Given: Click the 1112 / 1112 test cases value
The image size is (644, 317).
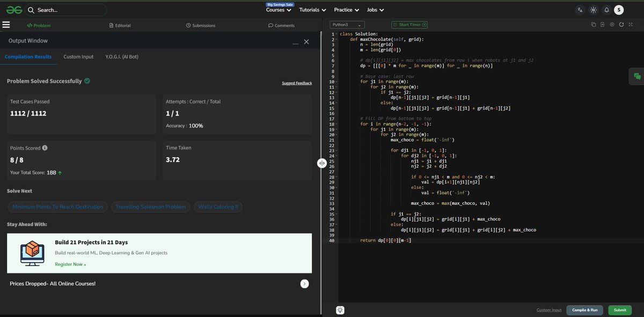Looking at the screenshot, I should point(28,113).
